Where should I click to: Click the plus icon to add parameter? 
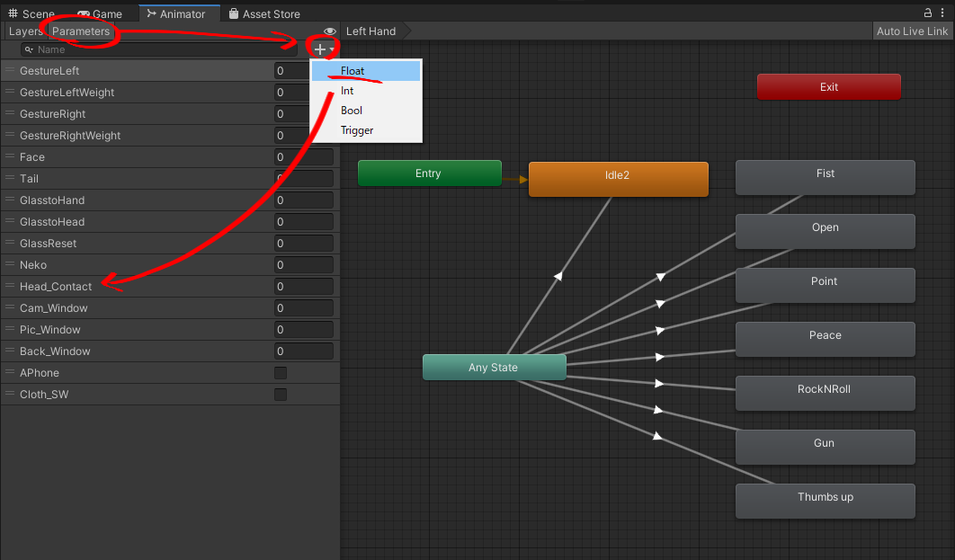click(320, 49)
